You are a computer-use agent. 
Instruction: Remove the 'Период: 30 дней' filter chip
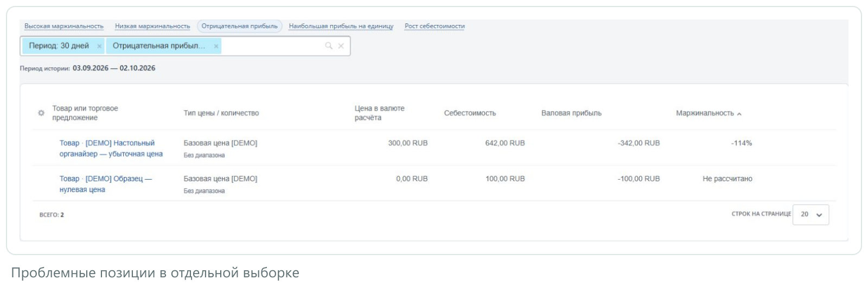tap(99, 46)
